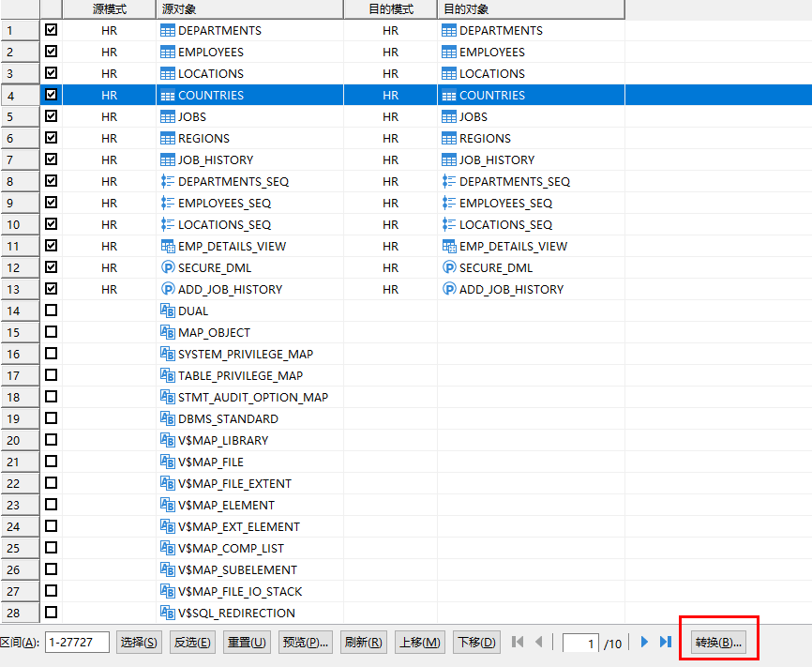Click destination object JOBS text
Screen dimensions: 812x667
(x=474, y=117)
